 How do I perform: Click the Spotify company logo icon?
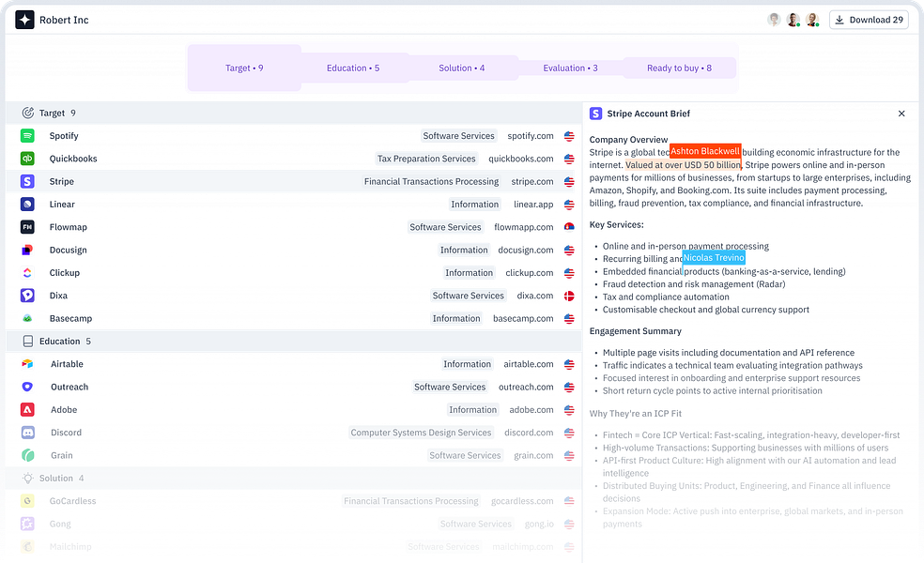(x=27, y=136)
